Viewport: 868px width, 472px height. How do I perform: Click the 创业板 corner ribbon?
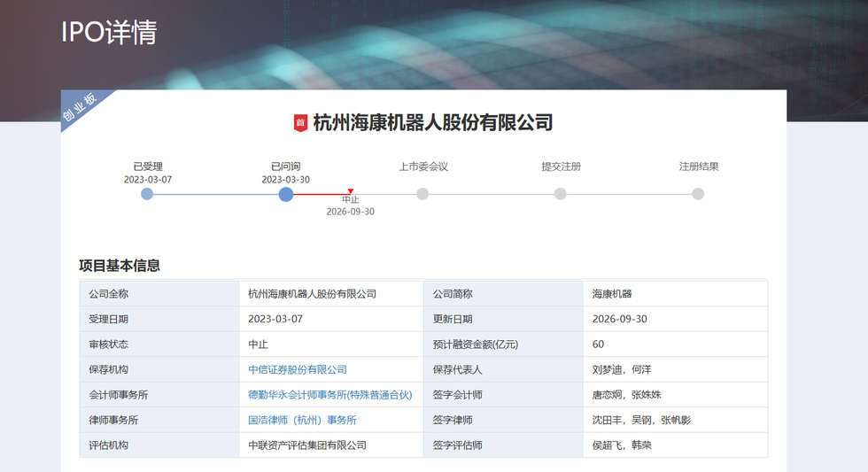pyautogui.click(x=81, y=107)
